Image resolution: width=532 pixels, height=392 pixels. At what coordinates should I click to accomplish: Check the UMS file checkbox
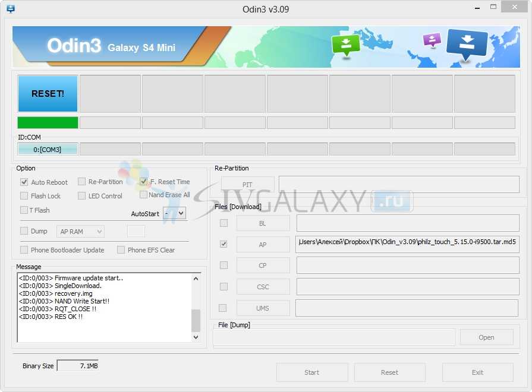pyautogui.click(x=223, y=308)
